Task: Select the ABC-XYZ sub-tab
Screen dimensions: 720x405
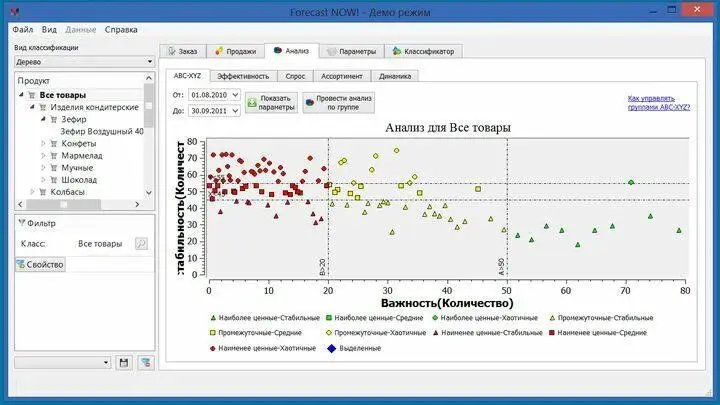Action: click(187, 76)
